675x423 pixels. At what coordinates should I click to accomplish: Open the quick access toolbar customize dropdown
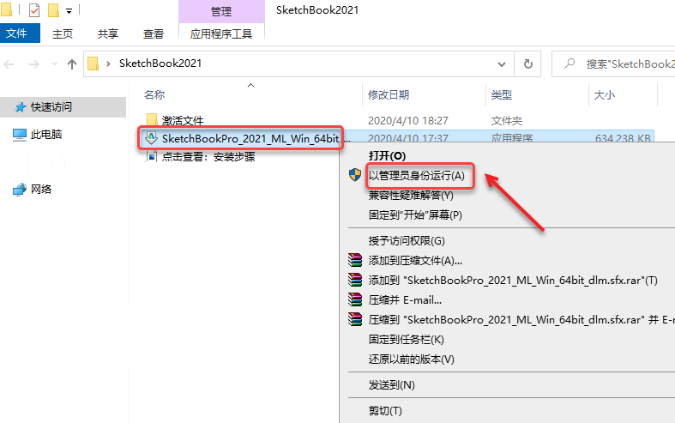point(69,11)
